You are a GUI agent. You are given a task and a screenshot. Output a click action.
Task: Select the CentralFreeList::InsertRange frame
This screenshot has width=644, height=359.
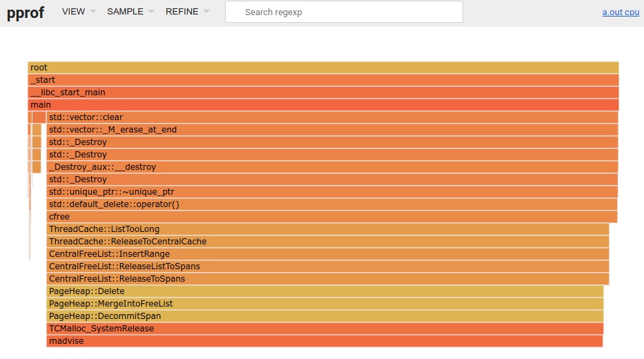pyautogui.click(x=328, y=254)
